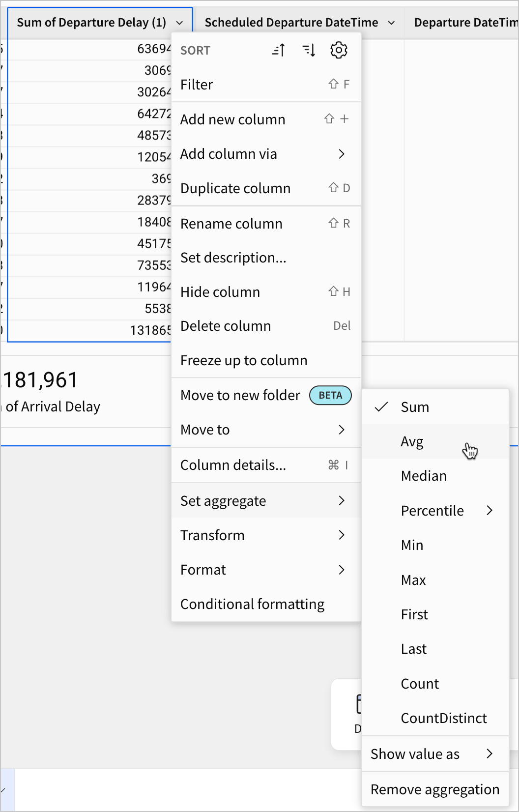Set aggregate to Median
Image resolution: width=519 pixels, height=812 pixels.
tap(424, 476)
